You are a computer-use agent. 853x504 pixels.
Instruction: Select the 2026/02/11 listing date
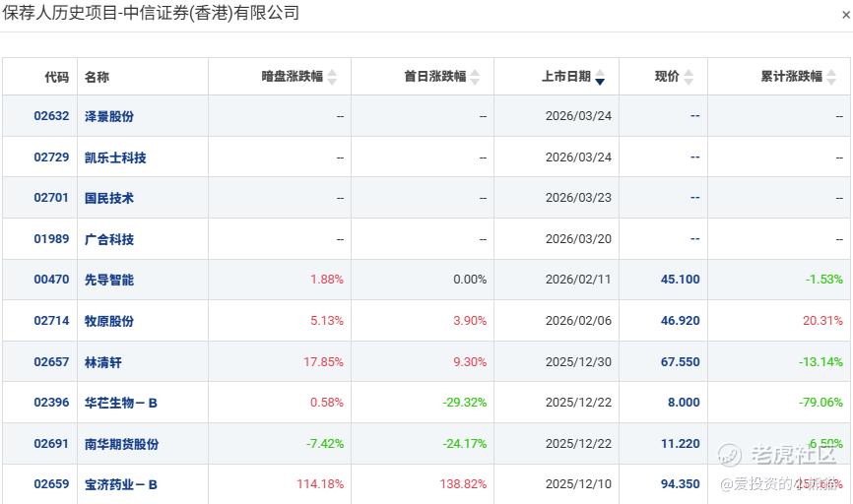(x=579, y=279)
